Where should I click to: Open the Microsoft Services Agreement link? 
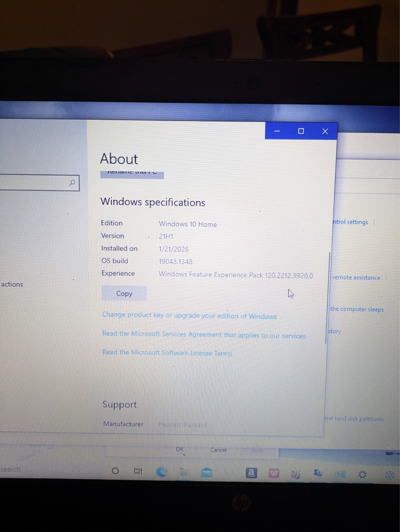[204, 334]
